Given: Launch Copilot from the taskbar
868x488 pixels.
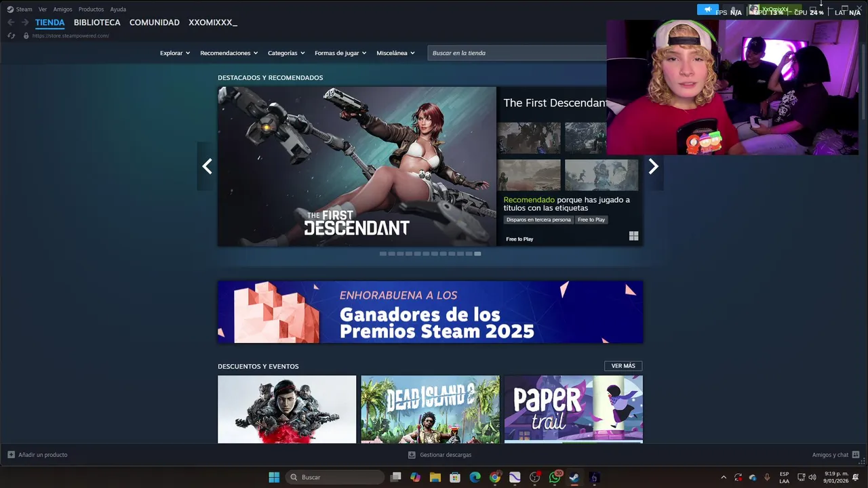Looking at the screenshot, I should coord(416,477).
